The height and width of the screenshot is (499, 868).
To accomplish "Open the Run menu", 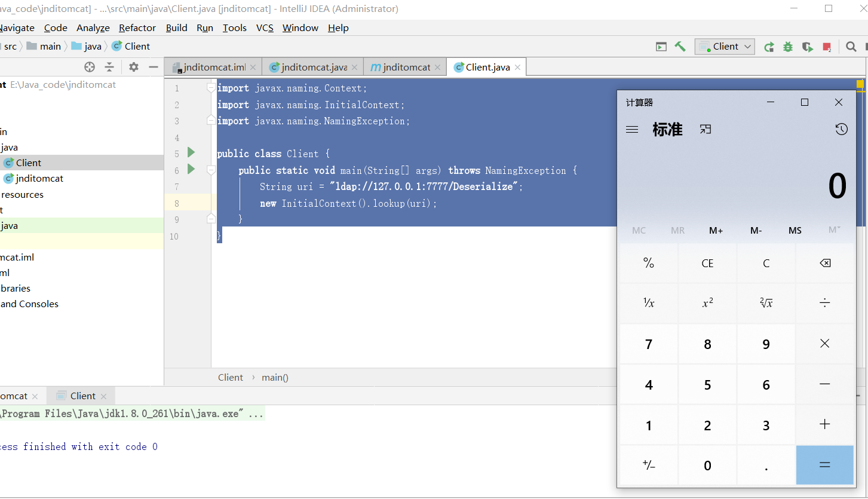I will click(205, 28).
